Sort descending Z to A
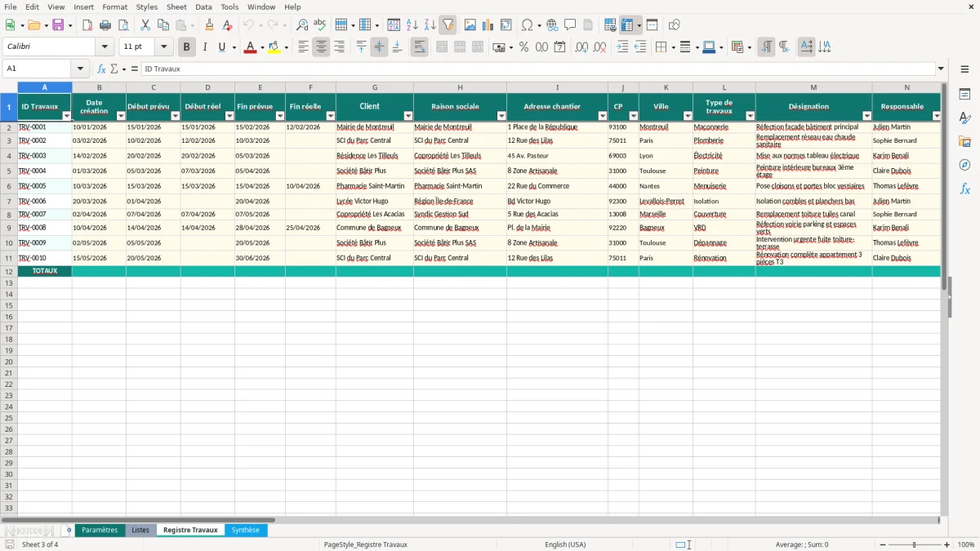 (x=430, y=25)
